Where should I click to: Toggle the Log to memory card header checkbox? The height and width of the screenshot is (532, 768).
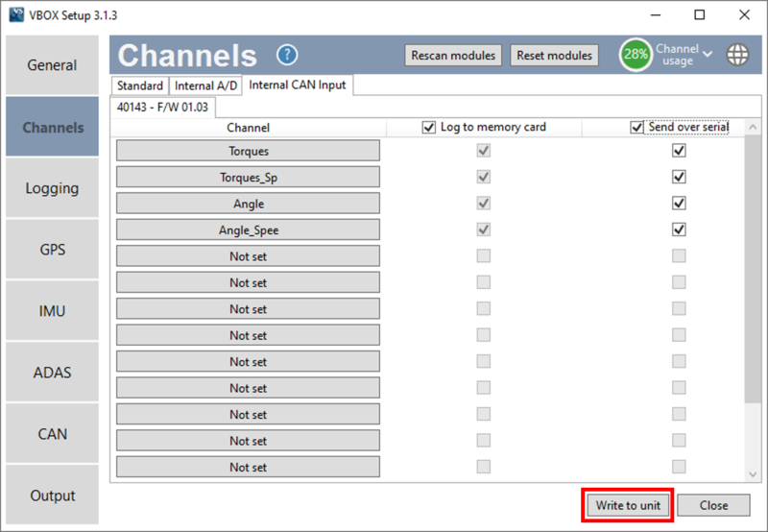pyautogui.click(x=428, y=128)
